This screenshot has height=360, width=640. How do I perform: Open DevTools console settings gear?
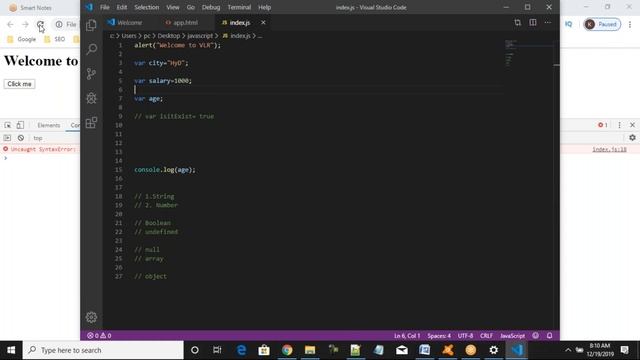[632, 138]
